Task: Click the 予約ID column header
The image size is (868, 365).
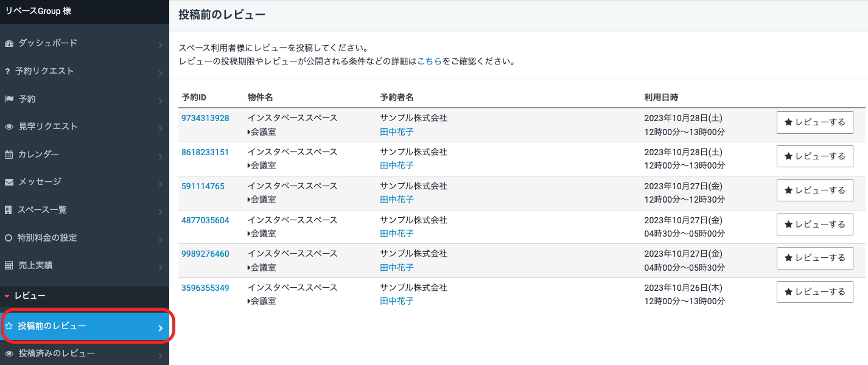Action: click(x=194, y=97)
